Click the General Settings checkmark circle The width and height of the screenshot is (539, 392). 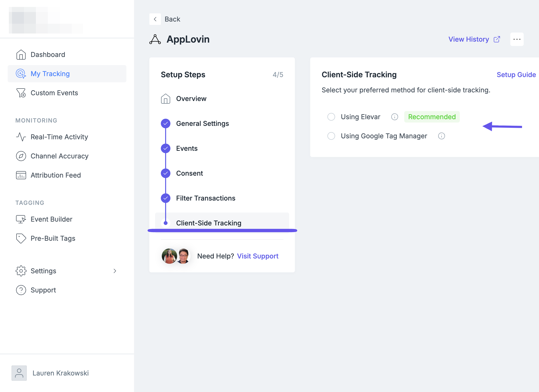click(166, 123)
